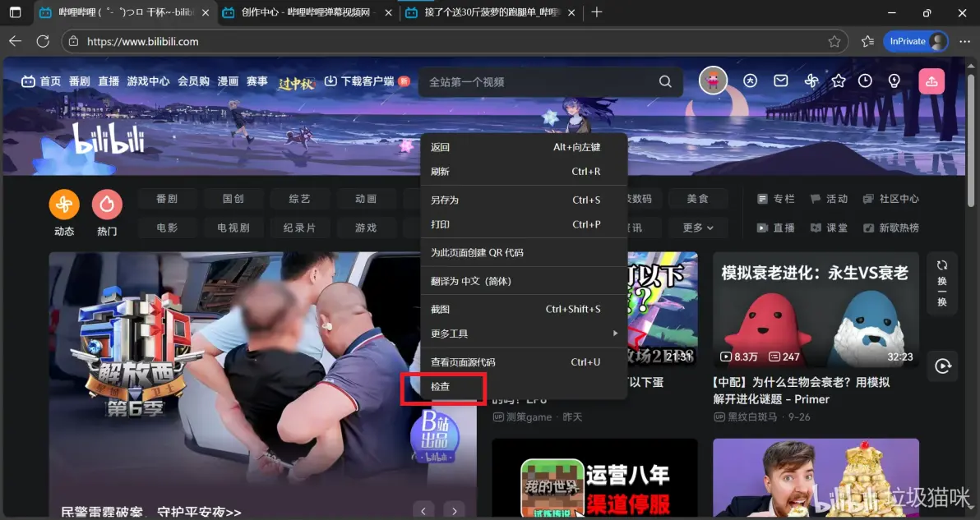Go to next carousel slide

pyautogui.click(x=455, y=511)
